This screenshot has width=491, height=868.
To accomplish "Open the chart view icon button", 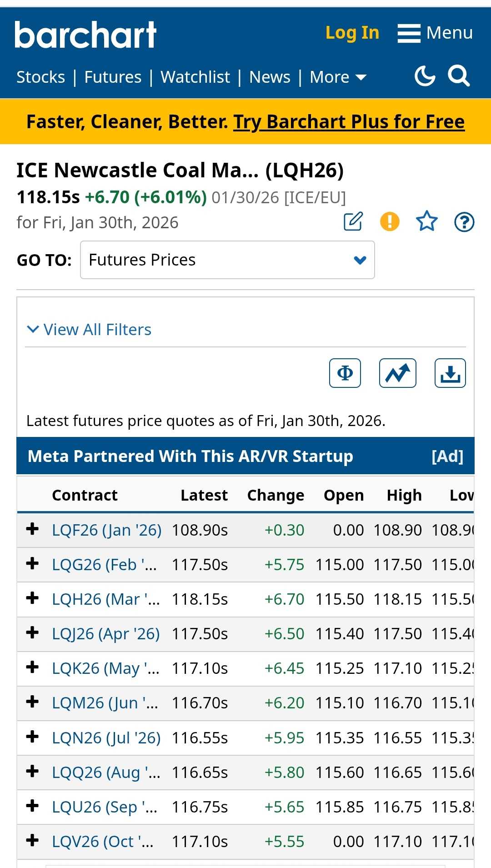I will click(x=398, y=373).
